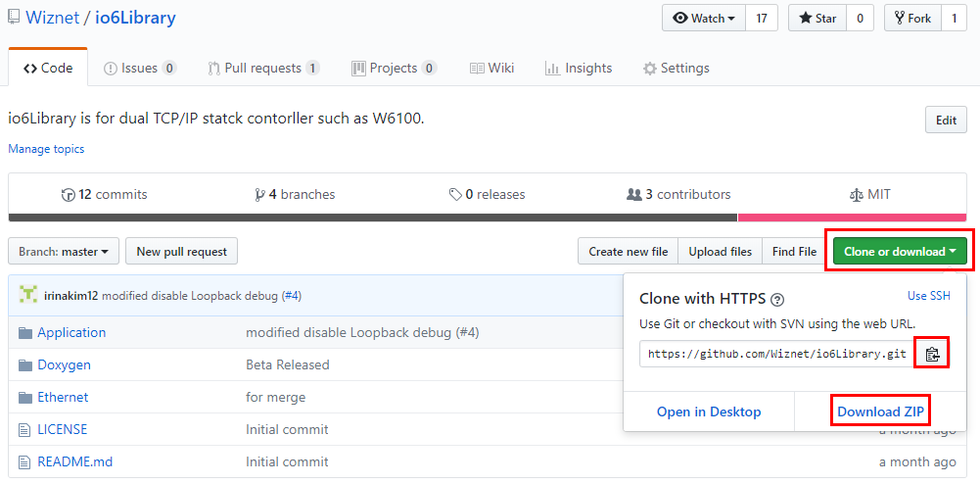980x484 pixels.
Task: Click the Application folder icon
Action: [x=25, y=333]
